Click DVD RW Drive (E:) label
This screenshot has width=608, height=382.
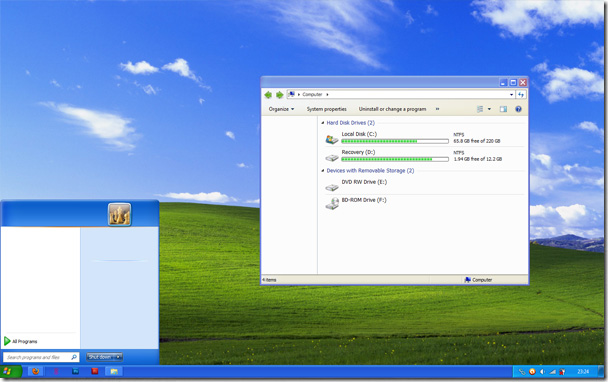pyautogui.click(x=364, y=182)
